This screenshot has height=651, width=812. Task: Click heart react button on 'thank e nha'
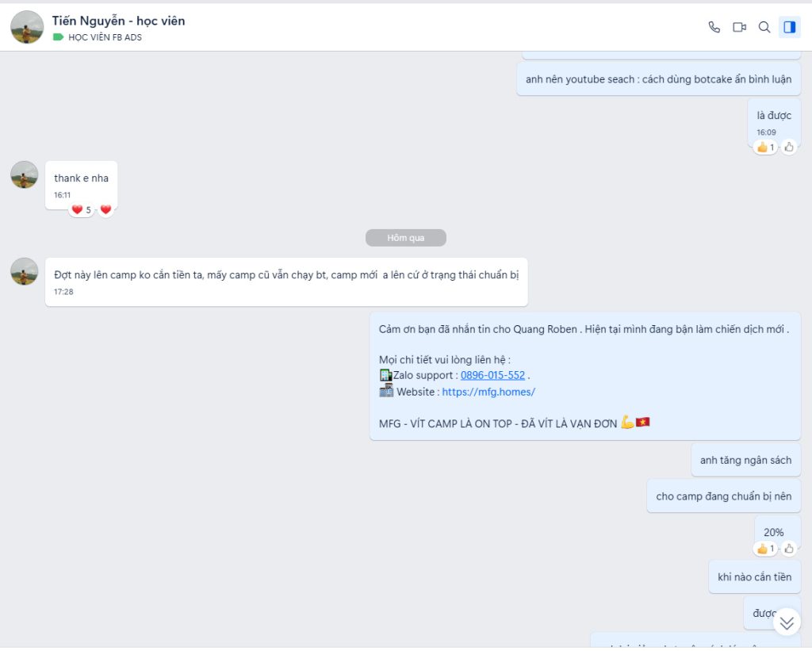click(105, 210)
